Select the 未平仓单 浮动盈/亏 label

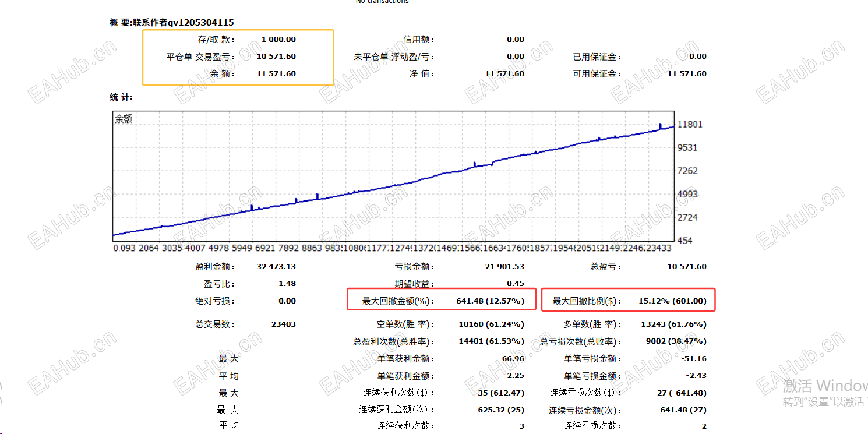pos(394,57)
